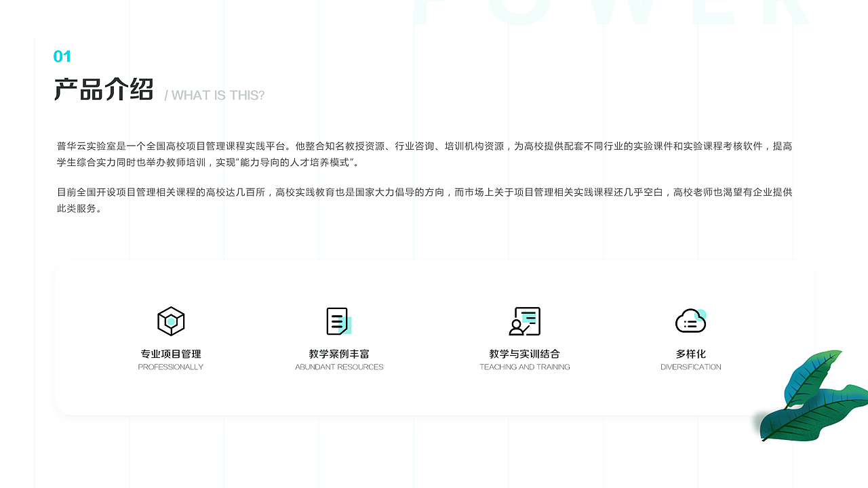Click the section number 01
The image size is (868, 488).
pyautogui.click(x=62, y=56)
